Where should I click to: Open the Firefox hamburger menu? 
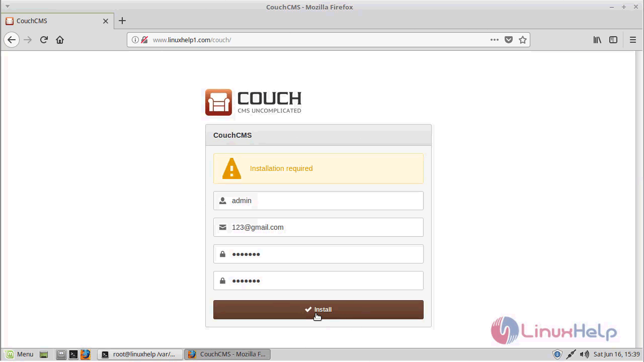[633, 40]
